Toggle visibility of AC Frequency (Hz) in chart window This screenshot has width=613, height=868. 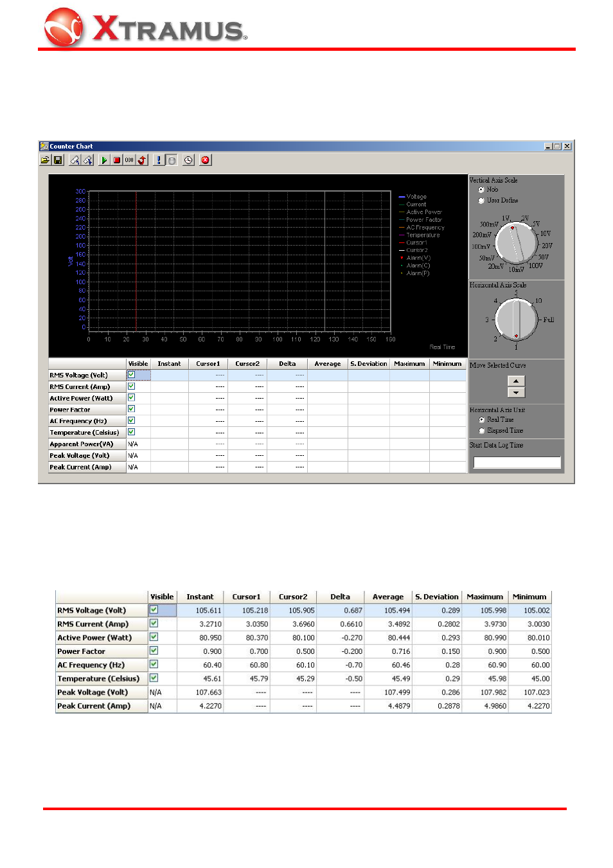point(131,420)
